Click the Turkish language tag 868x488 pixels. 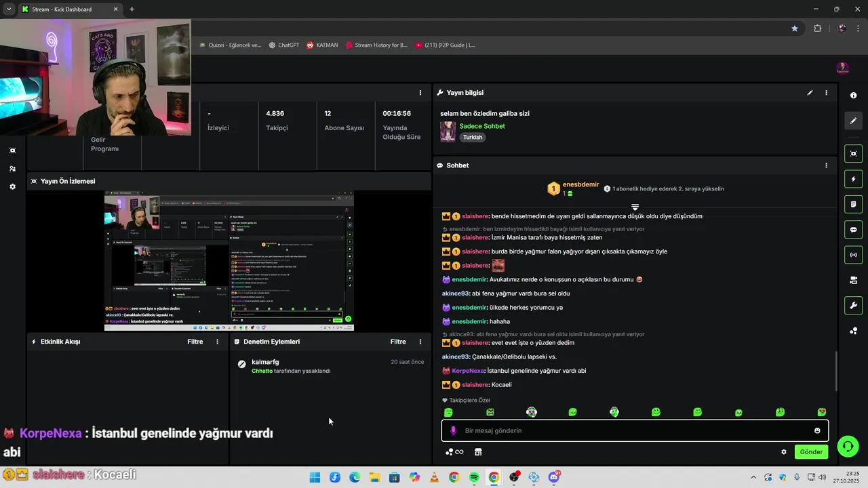pyautogui.click(x=473, y=137)
